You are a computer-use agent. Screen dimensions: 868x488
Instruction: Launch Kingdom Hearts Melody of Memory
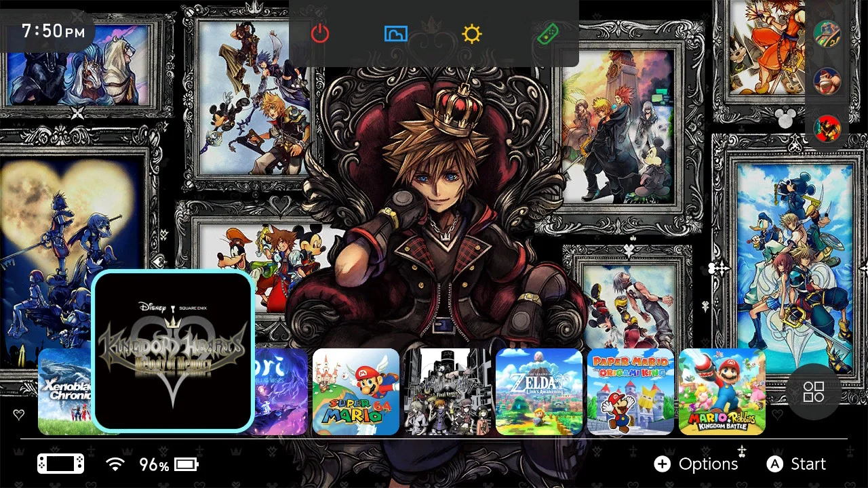(173, 351)
